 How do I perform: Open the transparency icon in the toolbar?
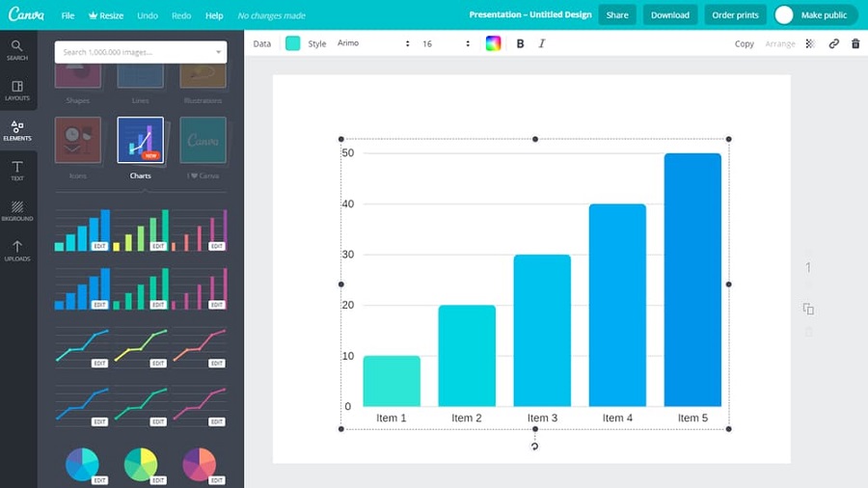(x=810, y=43)
